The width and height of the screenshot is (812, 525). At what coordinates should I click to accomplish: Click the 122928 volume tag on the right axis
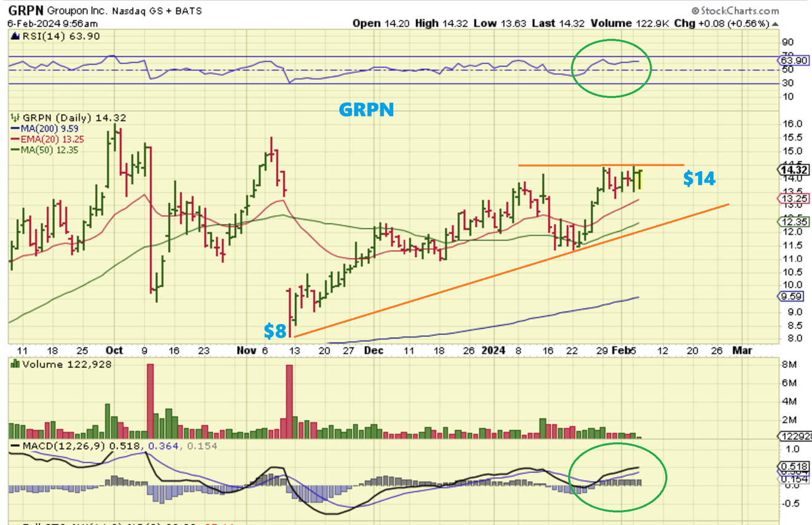tap(795, 435)
